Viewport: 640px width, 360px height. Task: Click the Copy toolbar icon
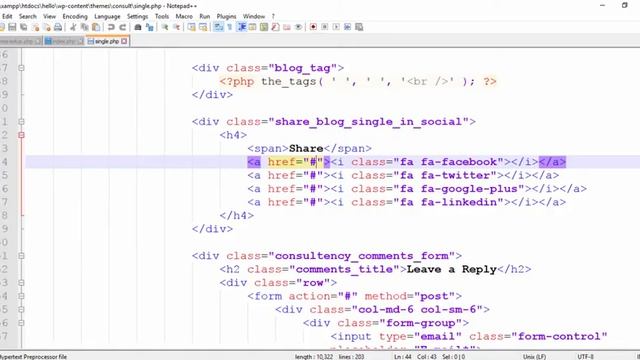tap(84, 27)
